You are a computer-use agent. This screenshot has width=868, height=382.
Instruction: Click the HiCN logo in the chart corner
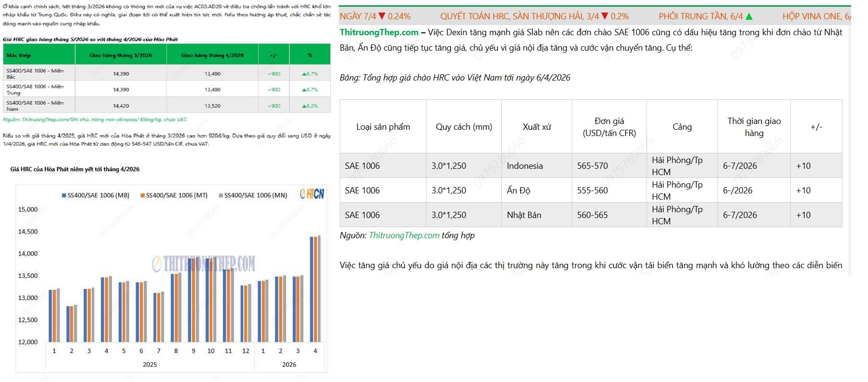[312, 194]
